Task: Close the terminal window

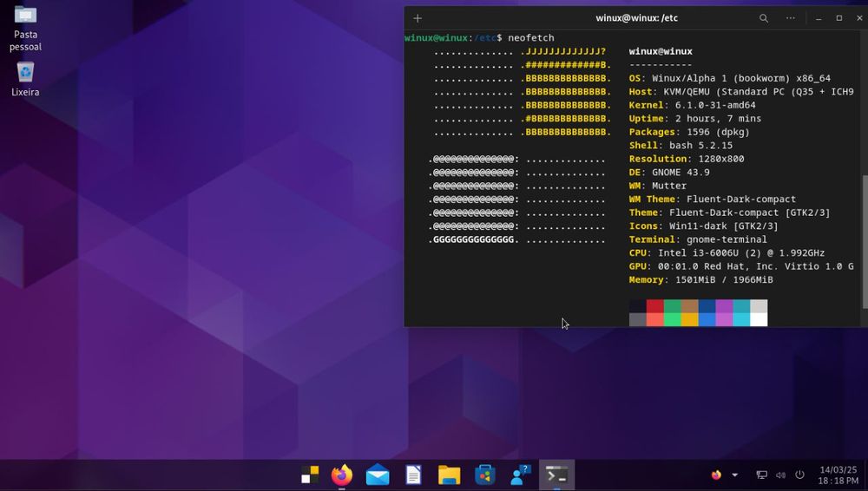Action: (859, 18)
